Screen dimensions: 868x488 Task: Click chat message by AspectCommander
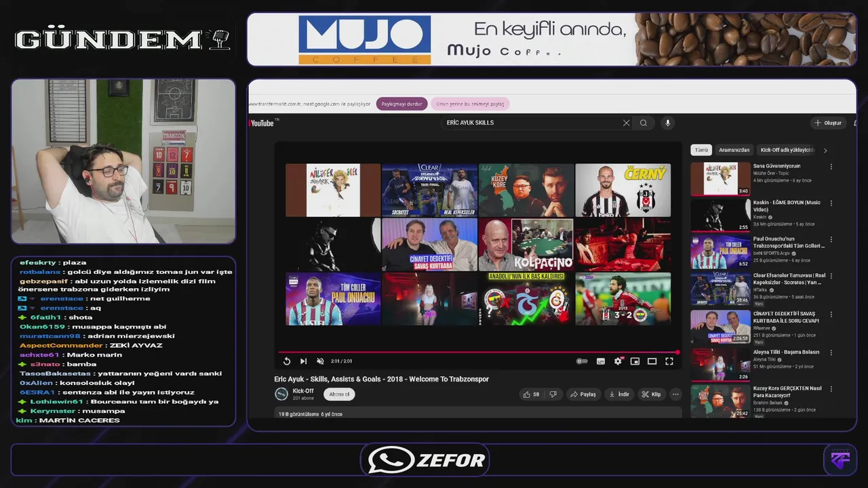coord(91,345)
